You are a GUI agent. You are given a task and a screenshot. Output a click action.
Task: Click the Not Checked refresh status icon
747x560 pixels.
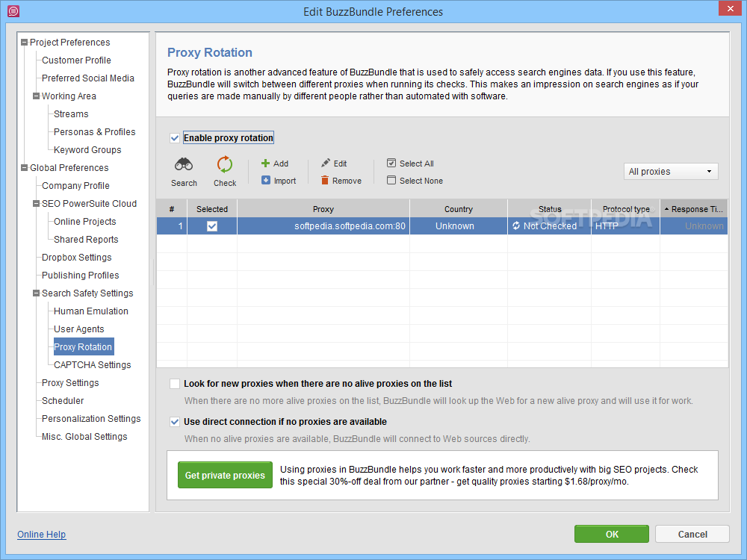(x=516, y=225)
